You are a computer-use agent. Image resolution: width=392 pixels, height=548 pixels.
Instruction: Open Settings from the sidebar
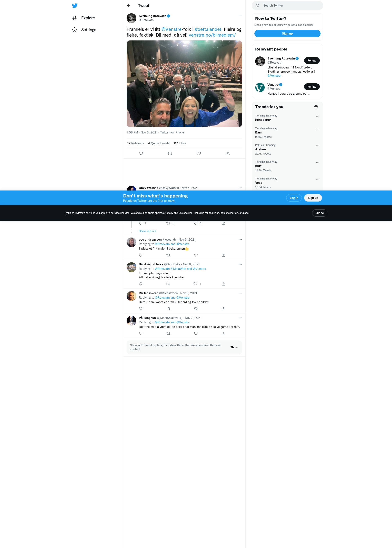84,30
